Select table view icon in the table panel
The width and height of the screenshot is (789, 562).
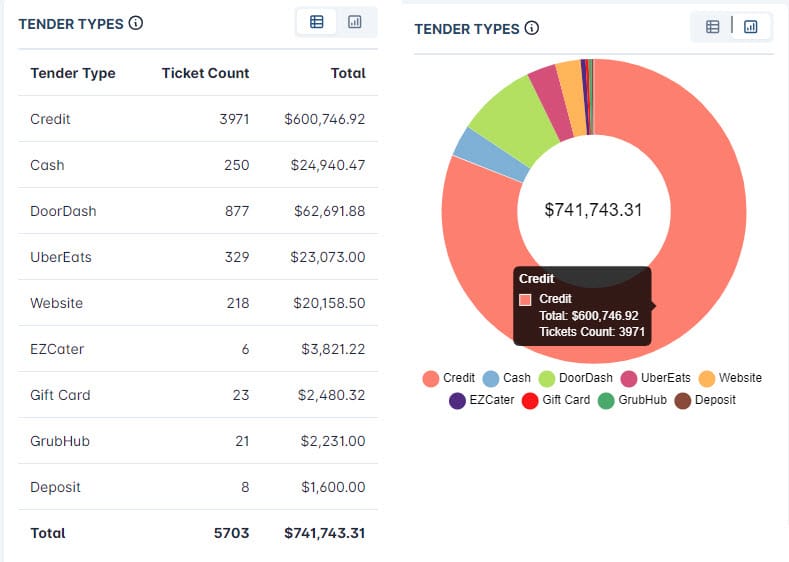point(317,22)
